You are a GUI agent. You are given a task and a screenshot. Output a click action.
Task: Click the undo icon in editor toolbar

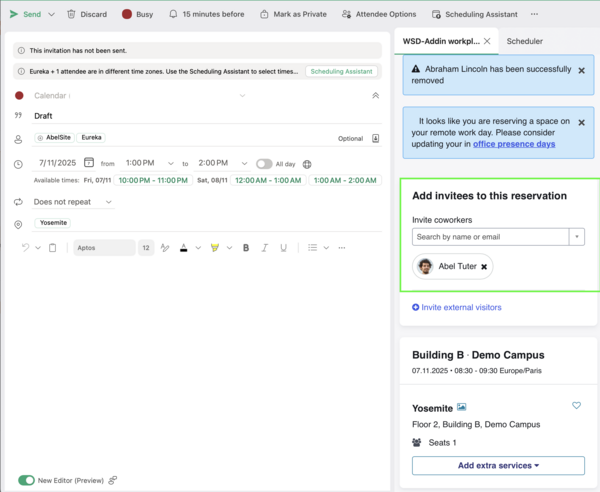(x=25, y=248)
